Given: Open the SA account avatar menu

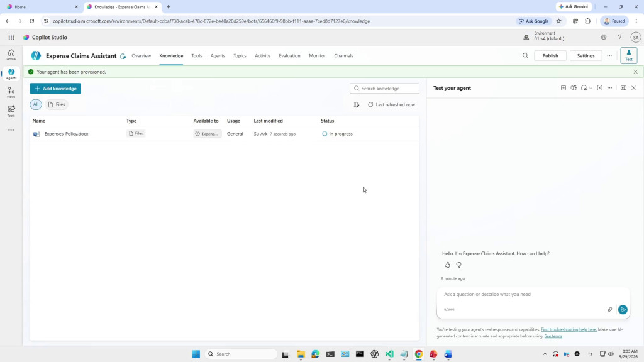Looking at the screenshot, I should point(635,37).
